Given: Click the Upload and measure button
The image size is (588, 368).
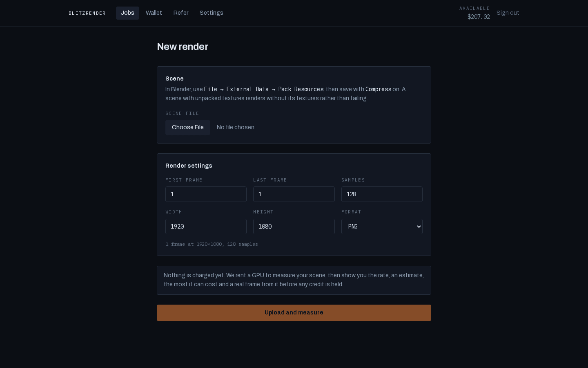Looking at the screenshot, I should [x=294, y=313].
